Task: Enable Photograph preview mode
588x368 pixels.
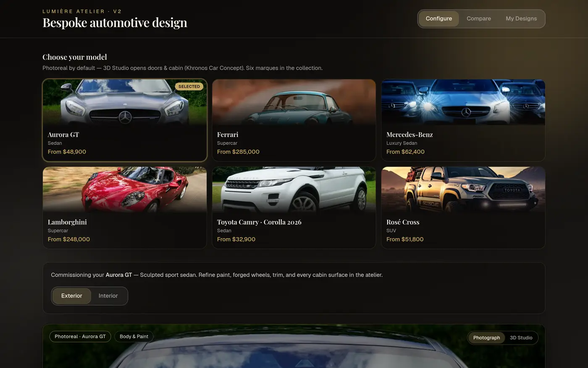Action: coord(487,338)
